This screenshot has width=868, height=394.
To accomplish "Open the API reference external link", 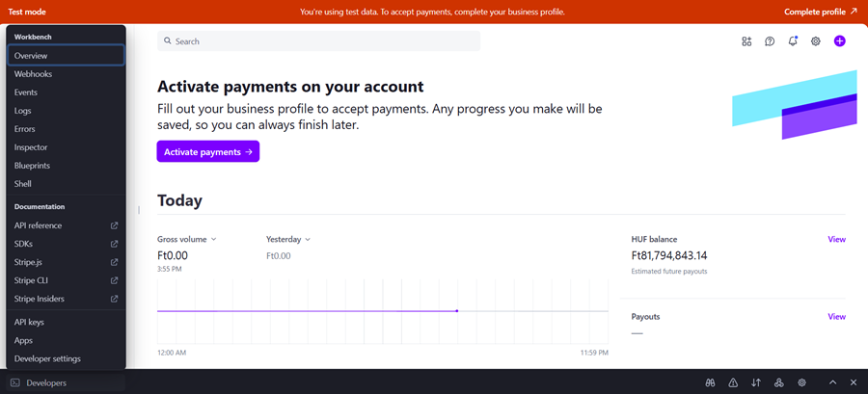I will 39,225.
